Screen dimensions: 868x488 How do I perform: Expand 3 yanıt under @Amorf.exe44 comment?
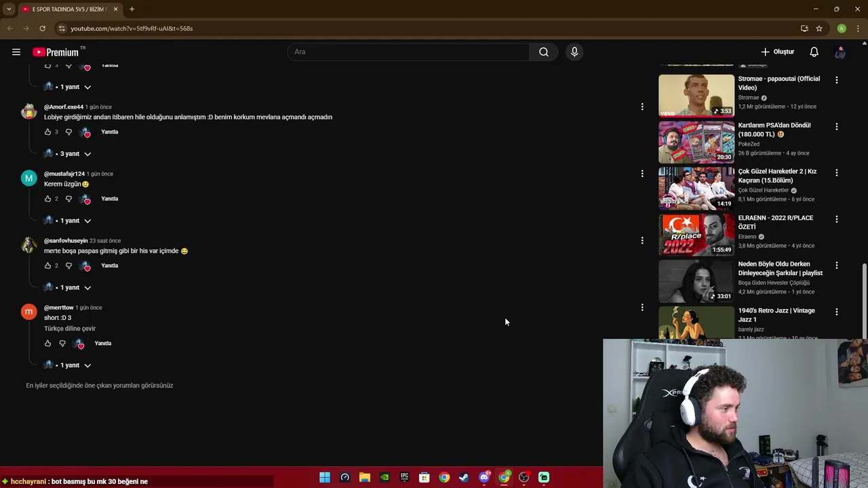[x=67, y=154]
